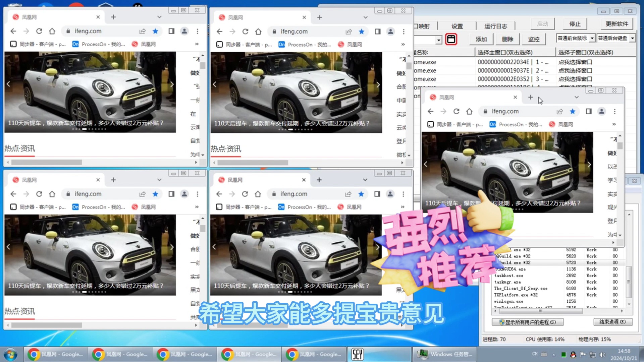Open three-dot menu in top-left Chrome window
Screen dimensions: 644x362
point(198,31)
